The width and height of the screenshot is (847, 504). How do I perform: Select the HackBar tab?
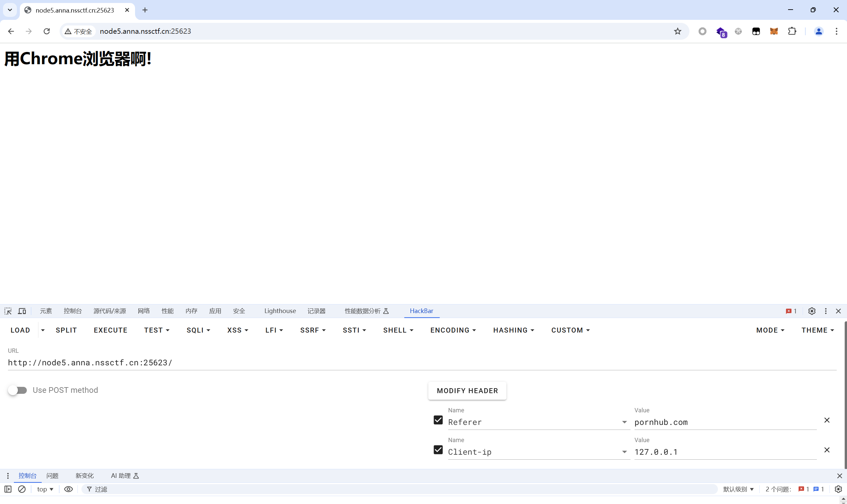tap(421, 311)
